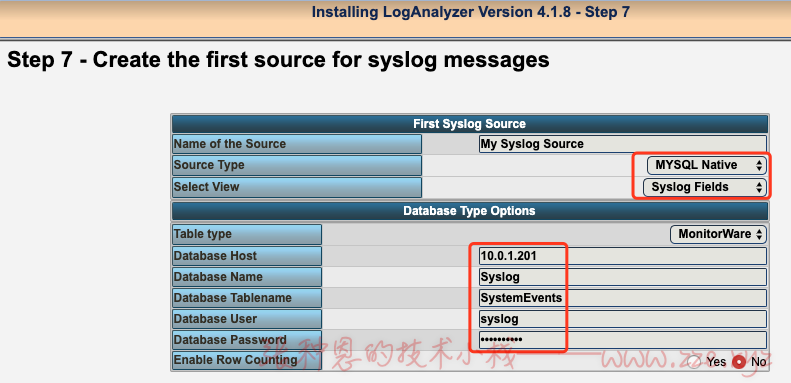Click the Select View label

pyautogui.click(x=297, y=187)
